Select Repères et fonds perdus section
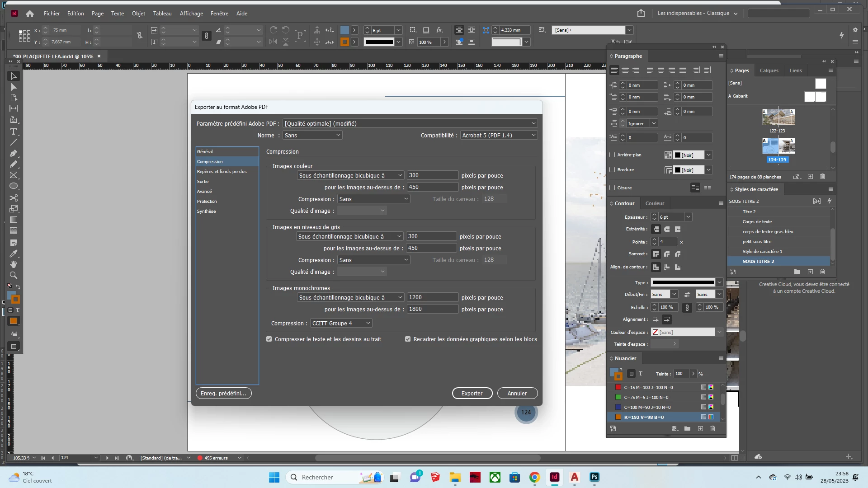Screen dimensions: 868x488 point(222,171)
